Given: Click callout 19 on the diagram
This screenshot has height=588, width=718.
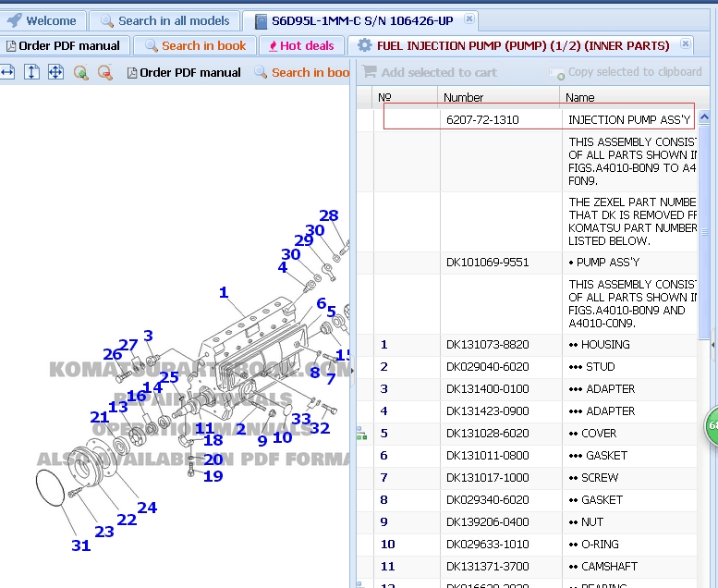Looking at the screenshot, I should click(213, 477).
